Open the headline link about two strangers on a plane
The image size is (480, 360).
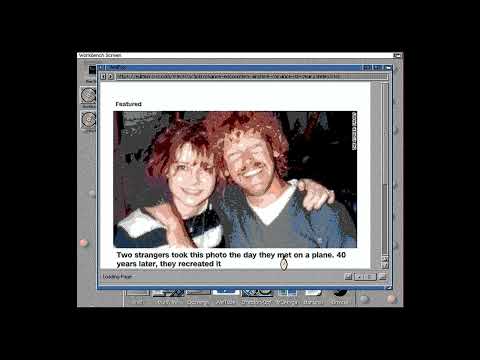click(x=231, y=259)
